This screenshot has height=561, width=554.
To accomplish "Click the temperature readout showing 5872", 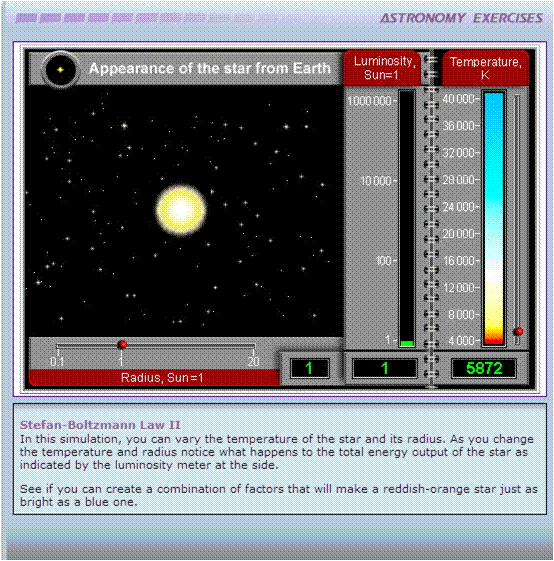I will click(484, 368).
